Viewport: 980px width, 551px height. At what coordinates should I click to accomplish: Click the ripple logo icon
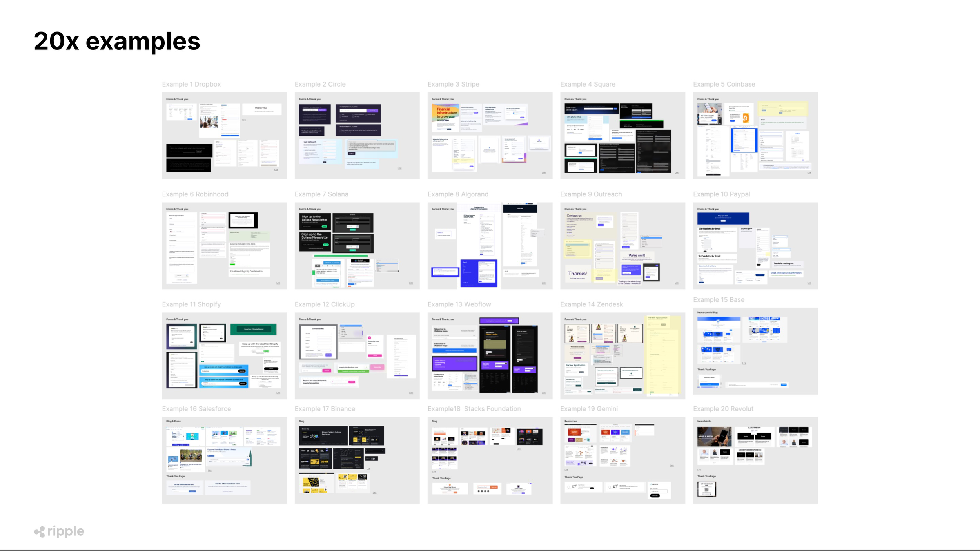[40, 532]
